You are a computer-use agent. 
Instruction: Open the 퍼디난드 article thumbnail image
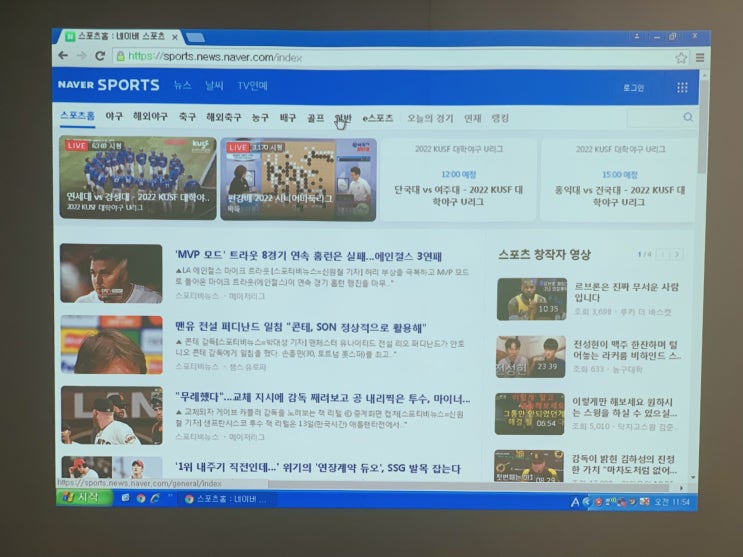[x=111, y=345]
